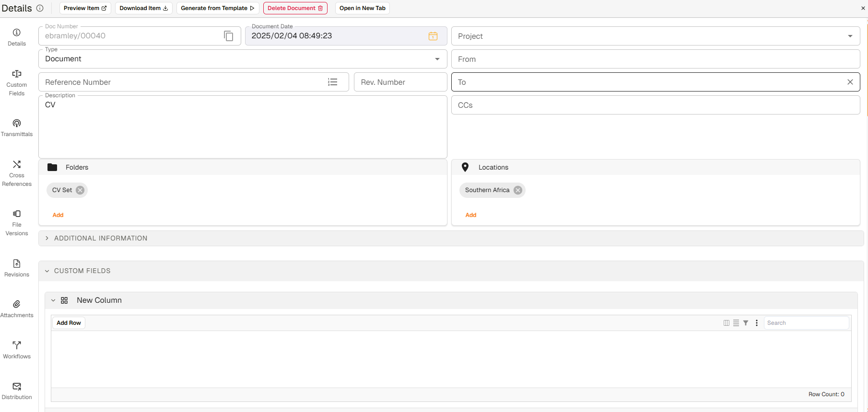This screenshot has height=412, width=868.
Task: Click Preview Item button
Action: [x=85, y=8]
